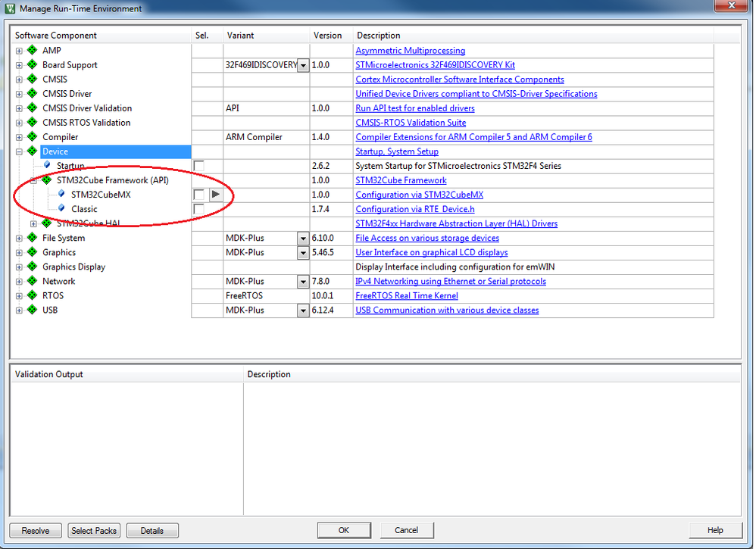Open Cortex Microcontroller Software Interface Components link
Image resolution: width=756 pixels, height=549 pixels.
[460, 80]
